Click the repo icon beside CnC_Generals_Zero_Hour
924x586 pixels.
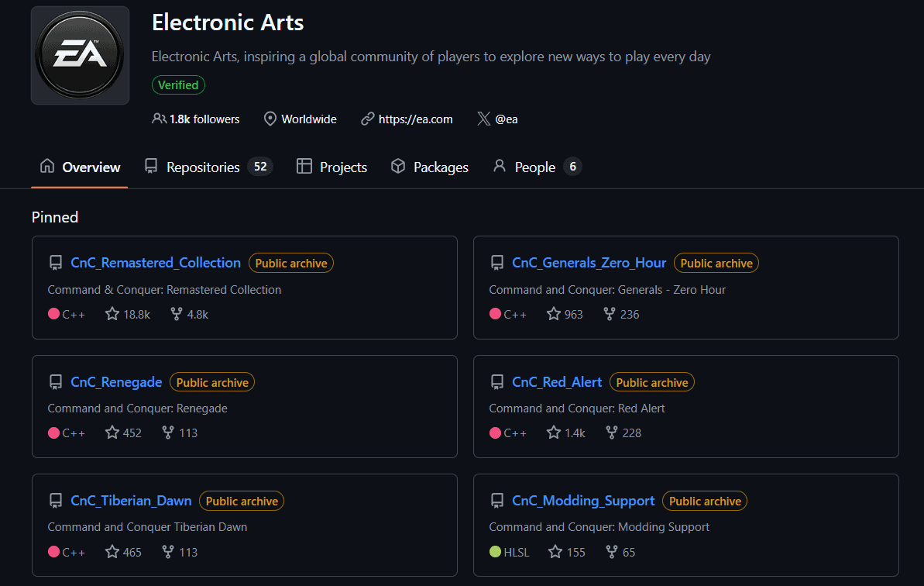(496, 263)
